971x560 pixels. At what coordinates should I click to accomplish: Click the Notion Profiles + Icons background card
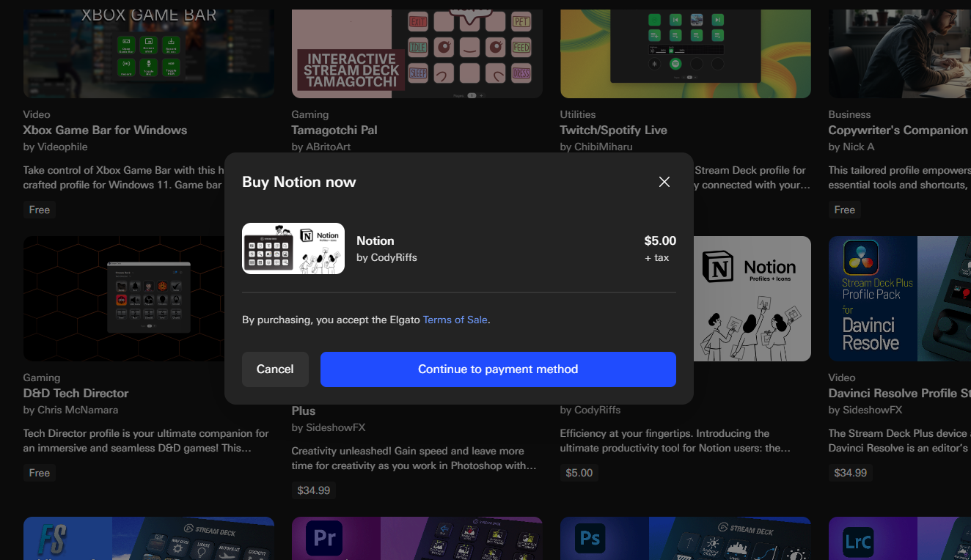pos(752,298)
